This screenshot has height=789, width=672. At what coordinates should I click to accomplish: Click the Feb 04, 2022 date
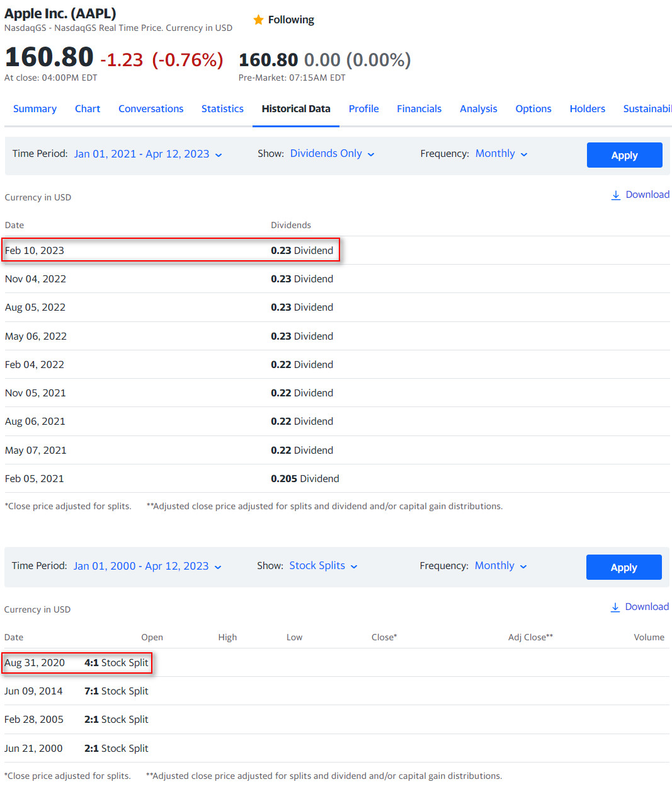(35, 365)
